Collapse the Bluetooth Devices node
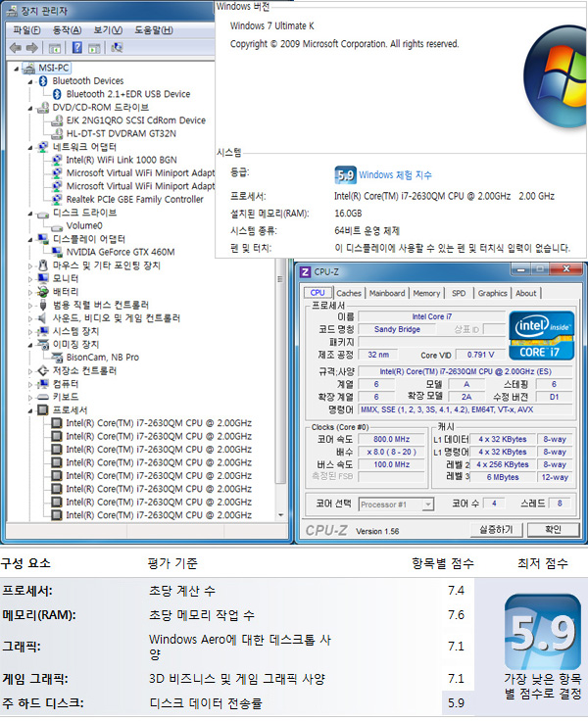The width and height of the screenshot is (588, 721). pos(30,82)
